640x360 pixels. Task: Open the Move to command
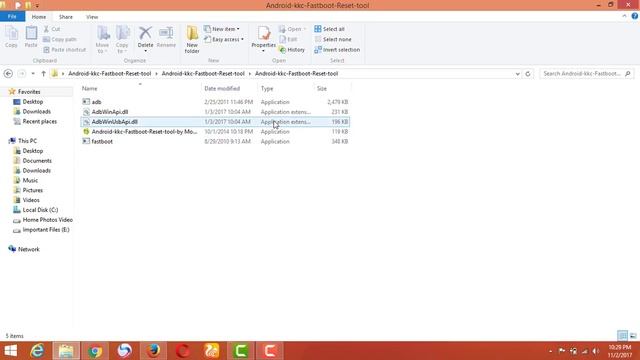click(x=102, y=39)
